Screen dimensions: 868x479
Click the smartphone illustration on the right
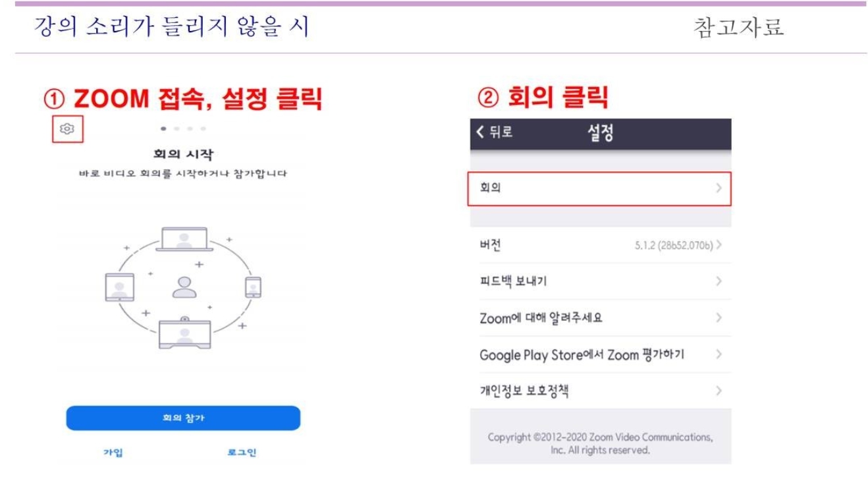[253, 287]
